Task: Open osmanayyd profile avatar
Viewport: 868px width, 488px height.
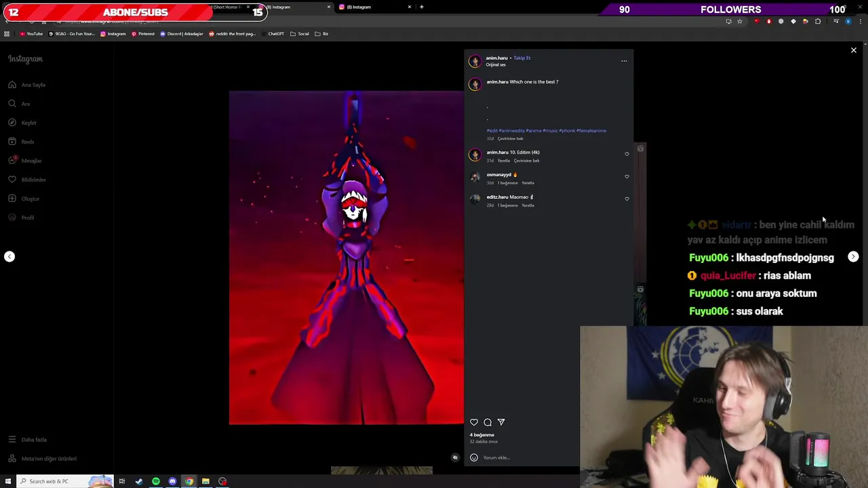Action: tap(475, 178)
